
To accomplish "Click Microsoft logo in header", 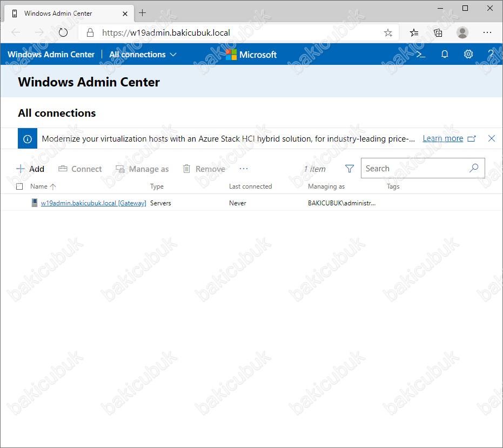I will pos(251,55).
